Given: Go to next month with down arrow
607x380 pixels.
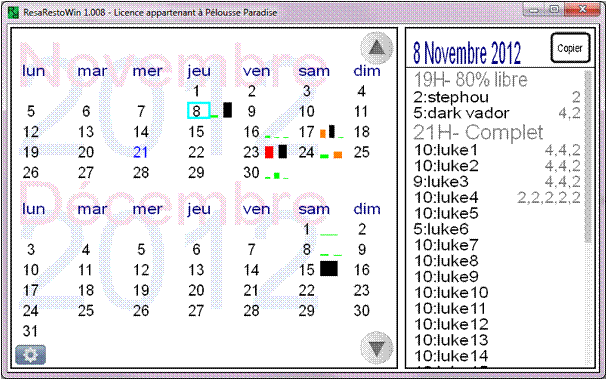Looking at the screenshot, I should point(377,348).
